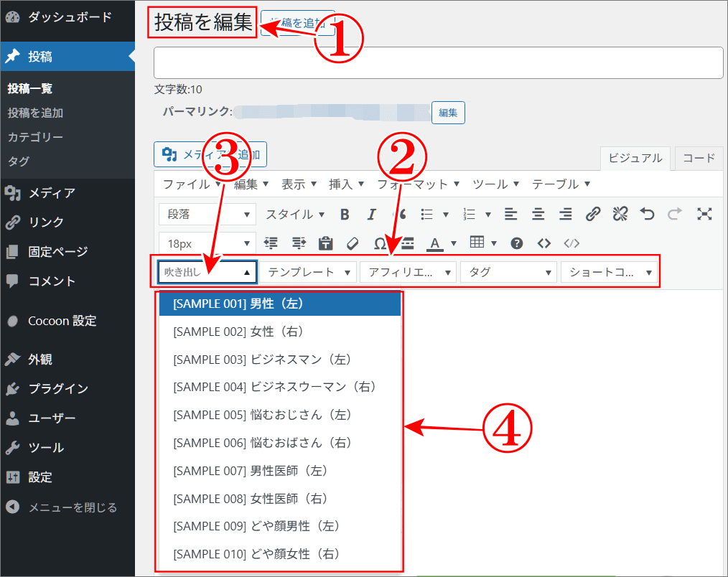Toggle fullscreen editing mode
Viewport: 728px width, 577px height.
click(x=705, y=214)
